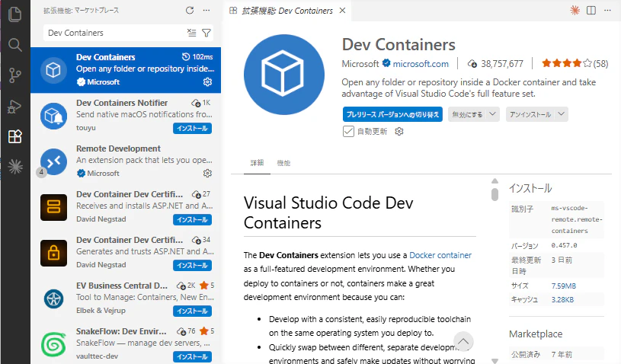Switch to the features tab

point(283,163)
